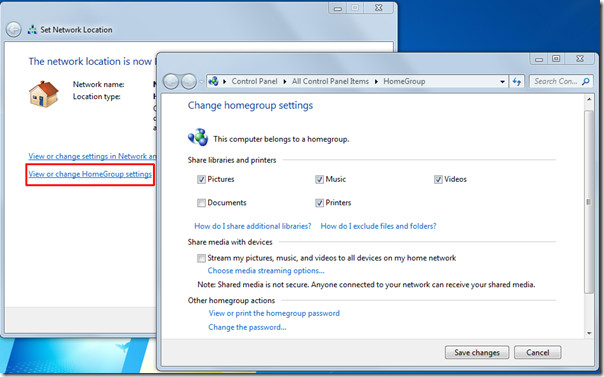Expand the arrow after Control Panel breadcrumb

click(285, 82)
